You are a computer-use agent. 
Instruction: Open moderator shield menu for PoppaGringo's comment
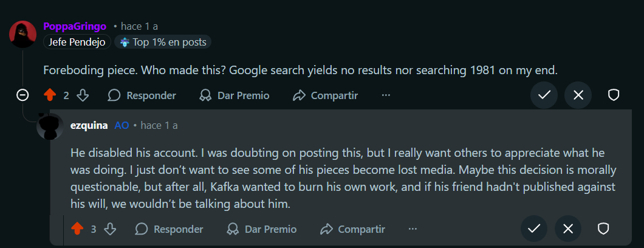614,95
